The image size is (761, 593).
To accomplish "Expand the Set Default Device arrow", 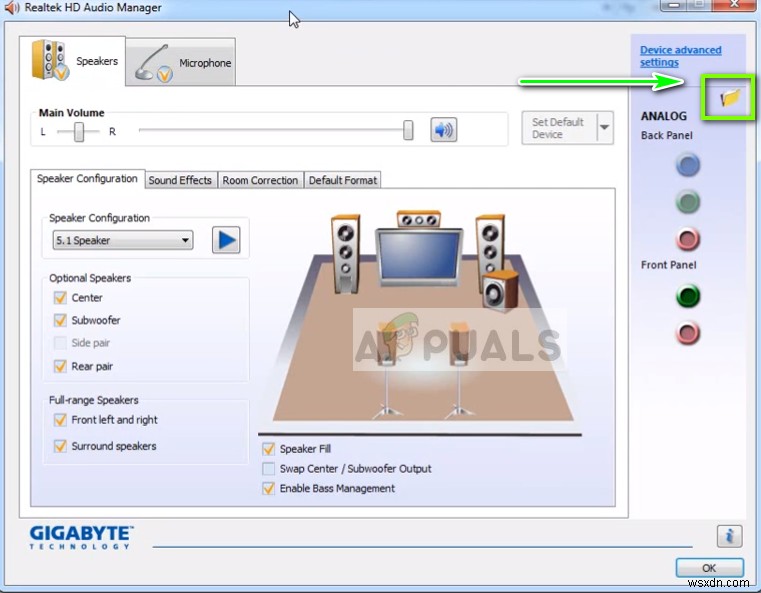I will pyautogui.click(x=604, y=128).
